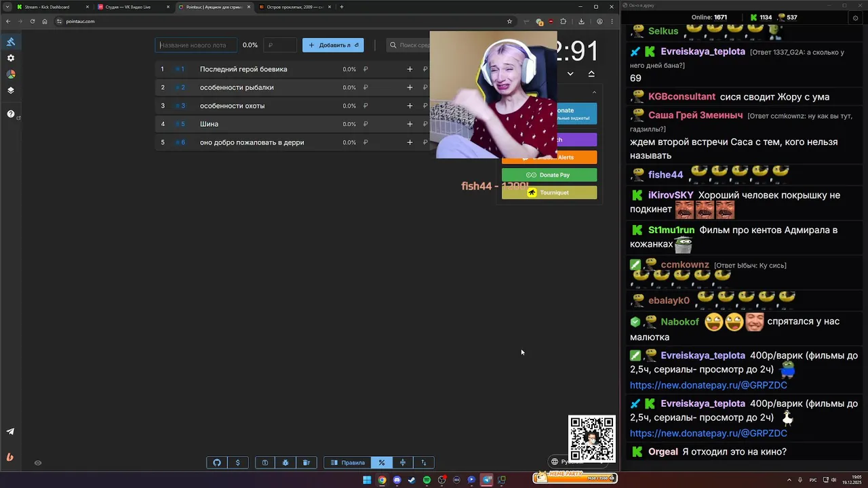This screenshot has width=868, height=488.
Task: Open the layers icon in sidebar
Action: pos(11,90)
